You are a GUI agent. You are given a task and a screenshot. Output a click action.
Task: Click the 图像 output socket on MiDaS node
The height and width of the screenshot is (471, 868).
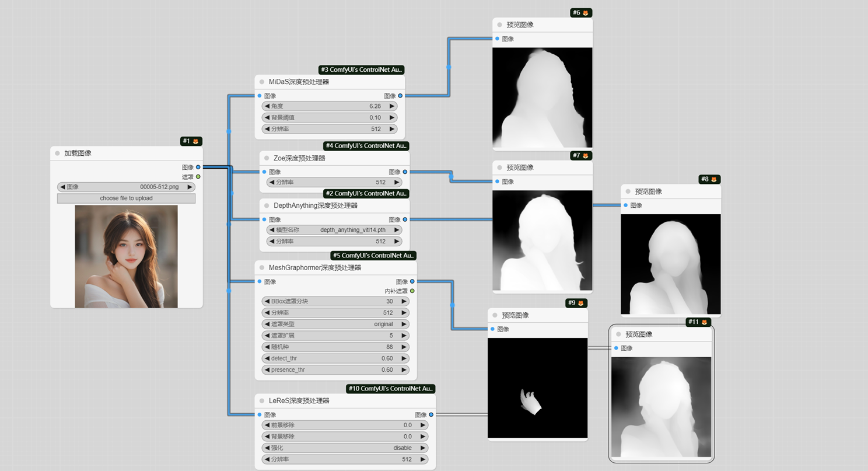point(400,96)
